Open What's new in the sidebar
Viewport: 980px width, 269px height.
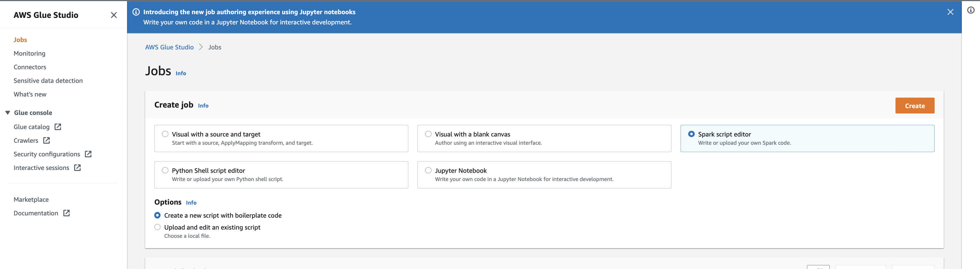pyautogui.click(x=30, y=94)
